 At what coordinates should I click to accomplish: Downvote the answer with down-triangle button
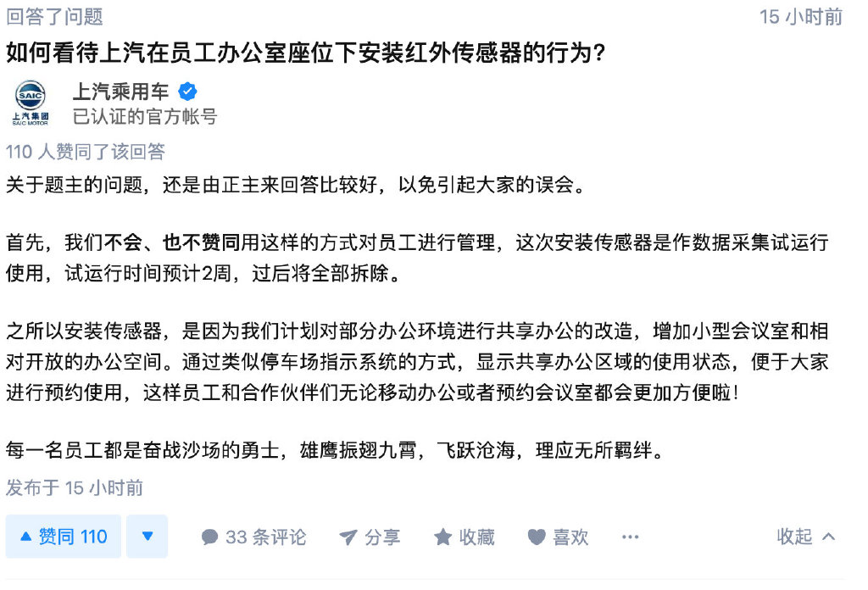click(x=147, y=537)
